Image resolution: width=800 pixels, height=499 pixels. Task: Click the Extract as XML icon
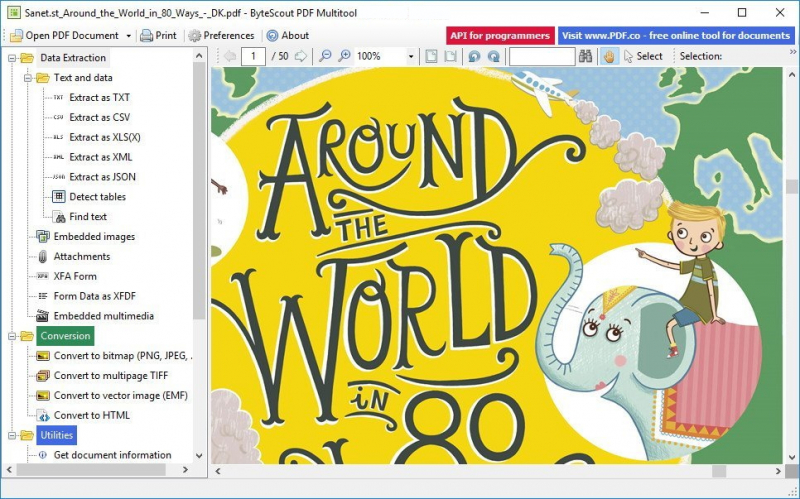pyautogui.click(x=59, y=157)
